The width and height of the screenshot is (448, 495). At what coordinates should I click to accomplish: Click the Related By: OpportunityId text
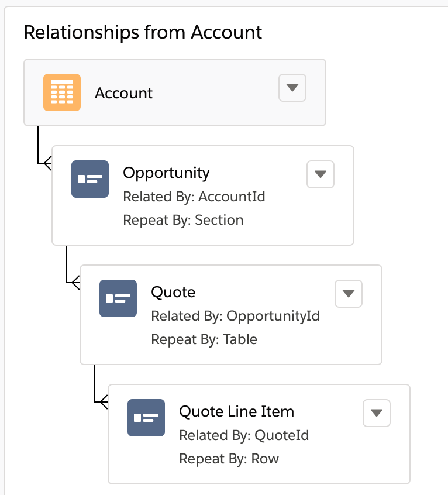[236, 316]
